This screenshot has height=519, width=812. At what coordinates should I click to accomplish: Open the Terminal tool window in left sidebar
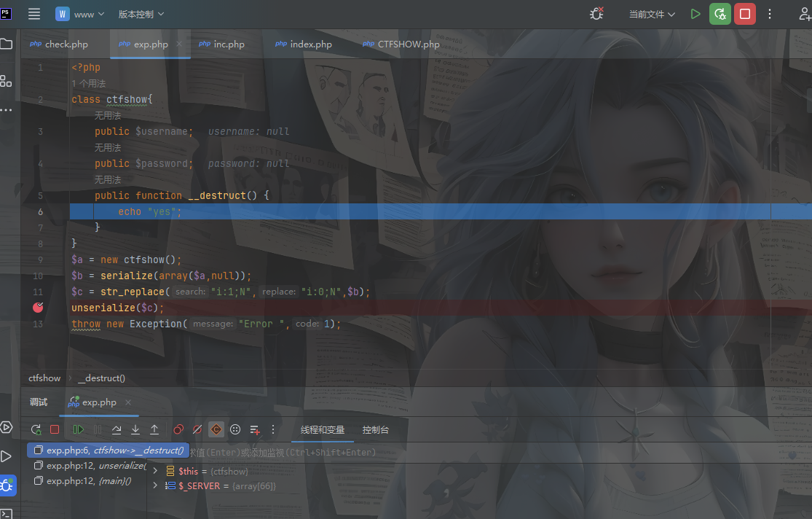7,513
